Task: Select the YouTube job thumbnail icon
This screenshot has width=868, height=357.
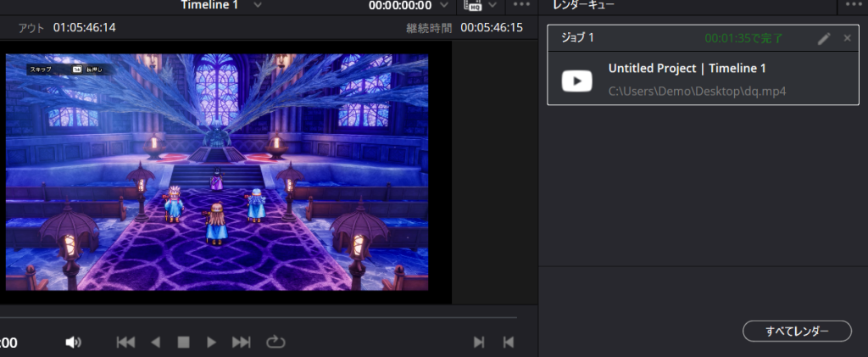Action: click(577, 81)
